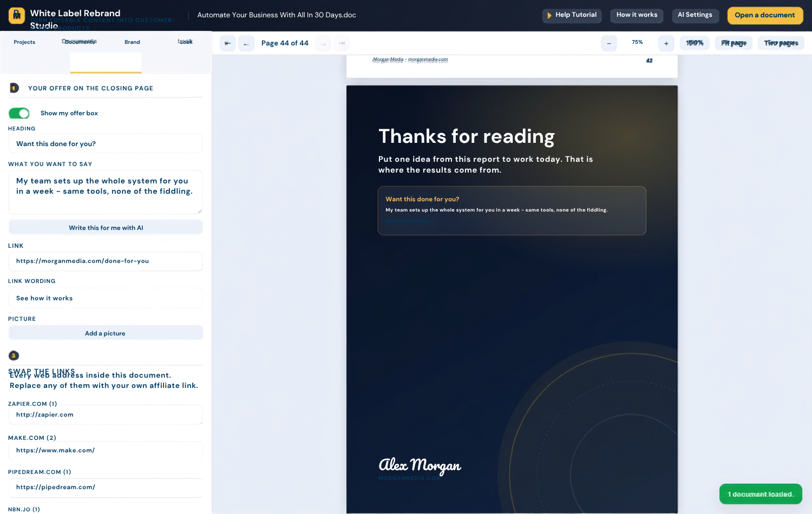Zoom in with the plus button
Screen dimensions: 812x514
[666, 43]
